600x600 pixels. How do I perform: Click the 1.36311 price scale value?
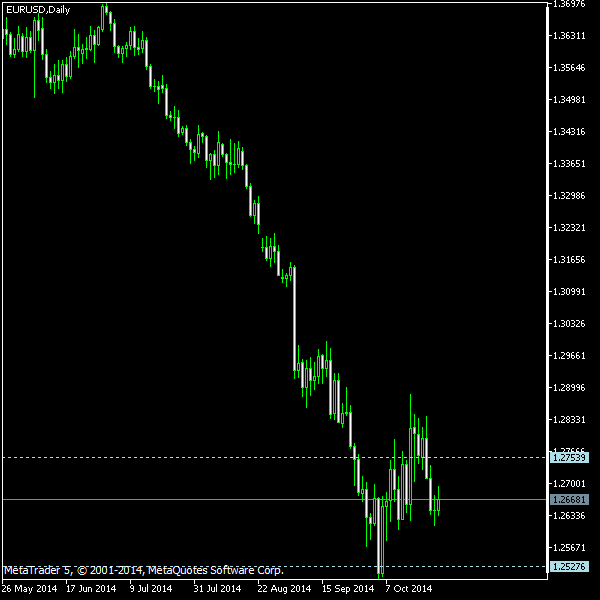569,36
